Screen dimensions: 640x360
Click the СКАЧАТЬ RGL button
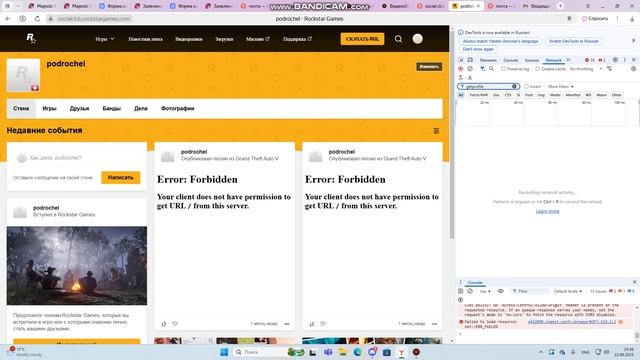[x=362, y=39]
